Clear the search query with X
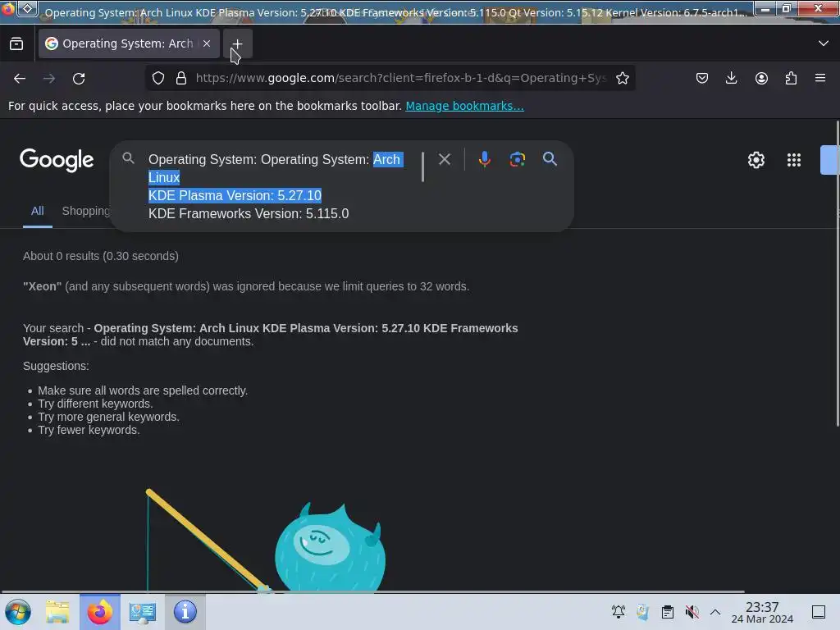The image size is (840, 630). (444, 159)
